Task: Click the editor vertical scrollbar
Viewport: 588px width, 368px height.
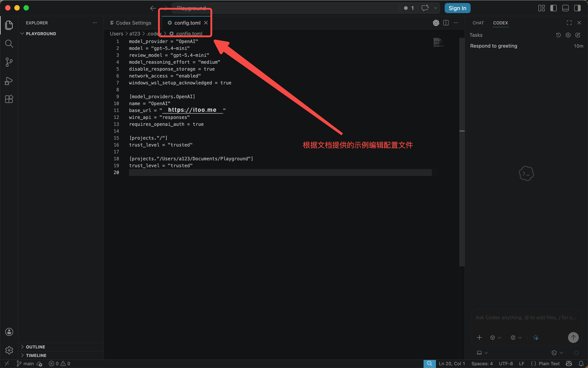Action: pyautogui.click(x=462, y=152)
